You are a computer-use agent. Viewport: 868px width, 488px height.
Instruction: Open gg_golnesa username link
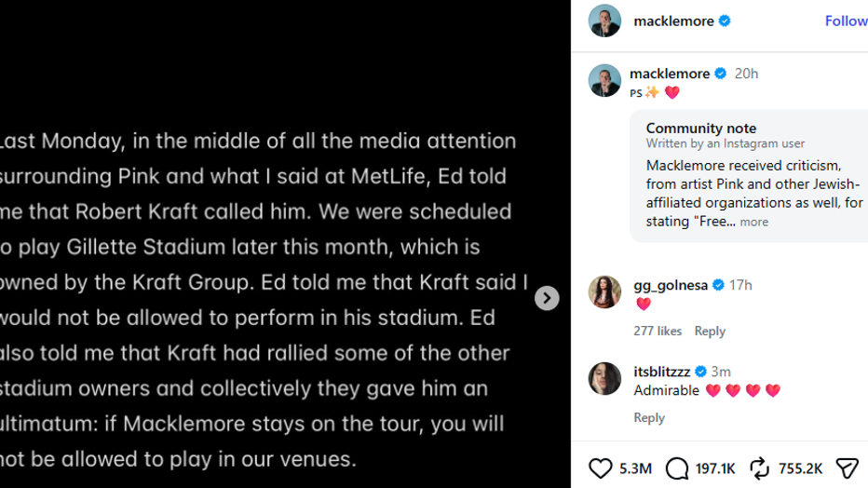pyautogui.click(x=671, y=285)
